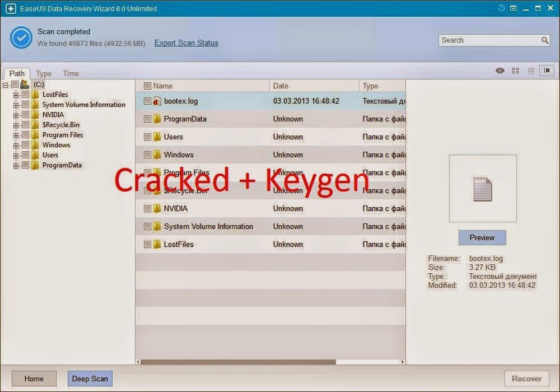Check the LostFiles row checkbox in list
Viewport: 560px width, 392px height.
(x=147, y=244)
